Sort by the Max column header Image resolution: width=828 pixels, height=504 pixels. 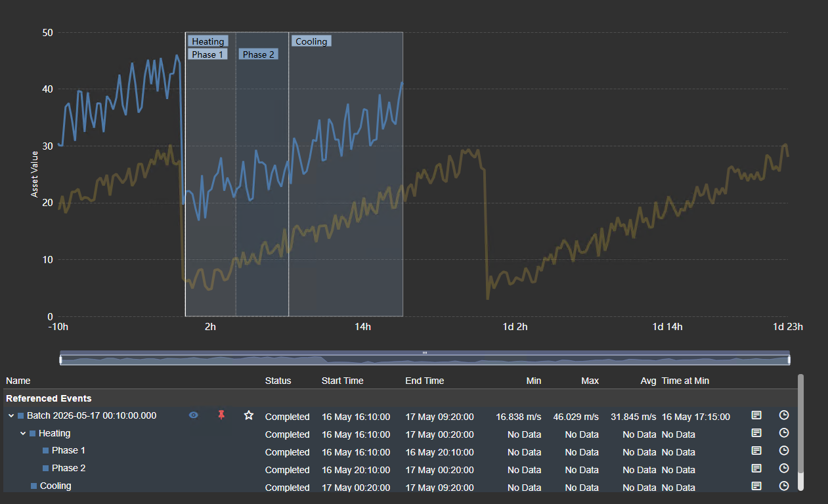coord(590,381)
